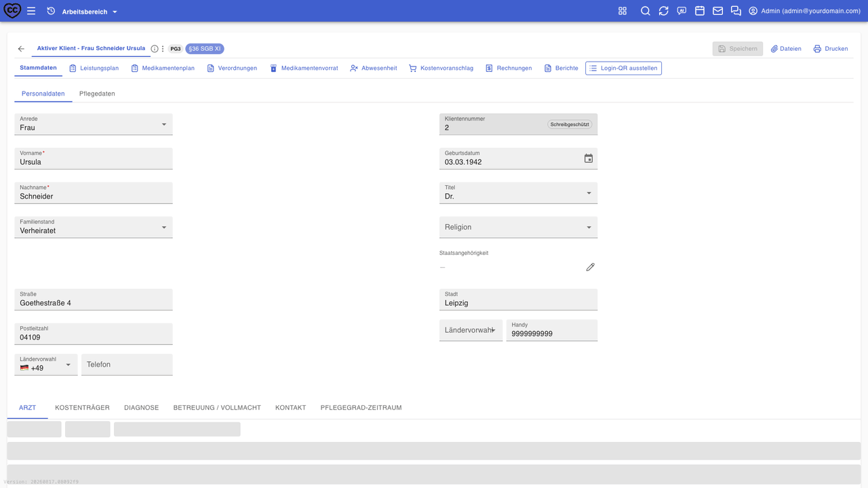
Task: Open the Familienstand dropdown
Action: pyautogui.click(x=94, y=227)
